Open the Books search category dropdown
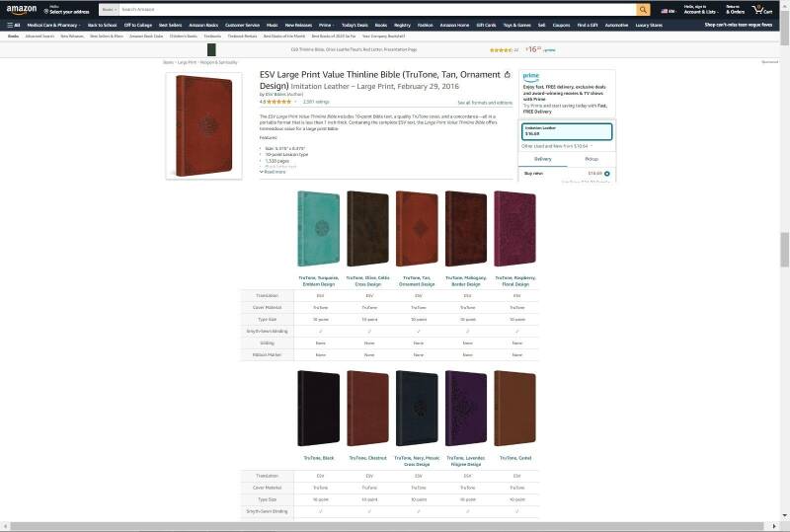This screenshot has height=532, width=790. point(109,10)
